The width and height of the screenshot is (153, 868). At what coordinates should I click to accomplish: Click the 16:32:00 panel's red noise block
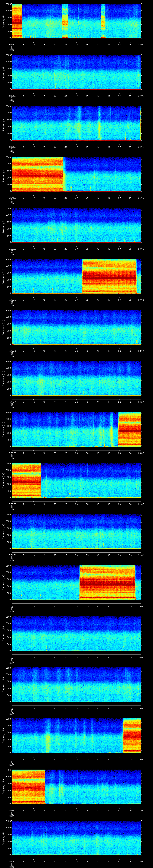[x=107, y=582]
